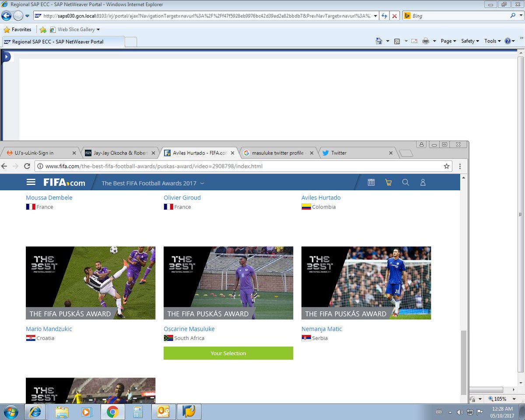
Task: Click IE feeds icon
Action: pyautogui.click(x=397, y=41)
